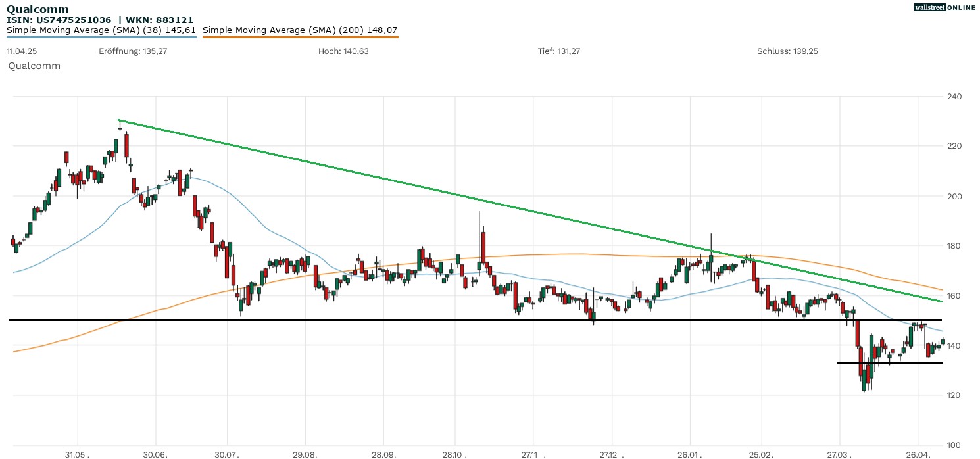This screenshot has width=980, height=459.
Task: Click the blue underline below SMA (38)
Action: [101, 37]
